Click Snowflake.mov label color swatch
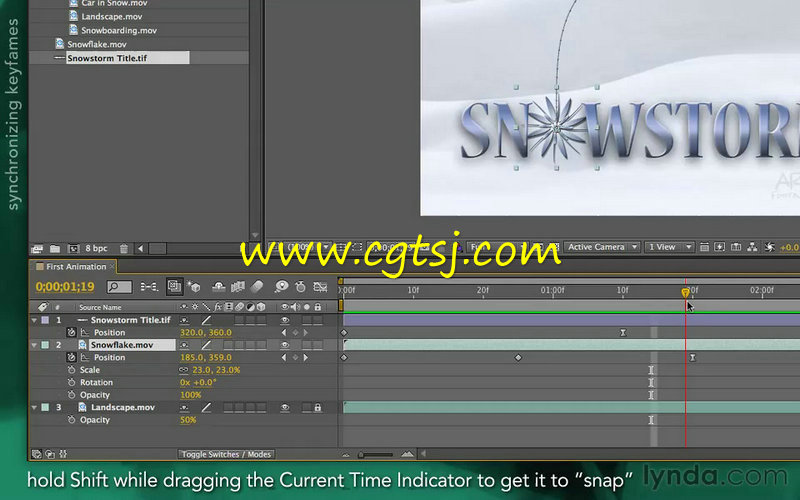Image resolution: width=800 pixels, height=500 pixels. point(45,345)
